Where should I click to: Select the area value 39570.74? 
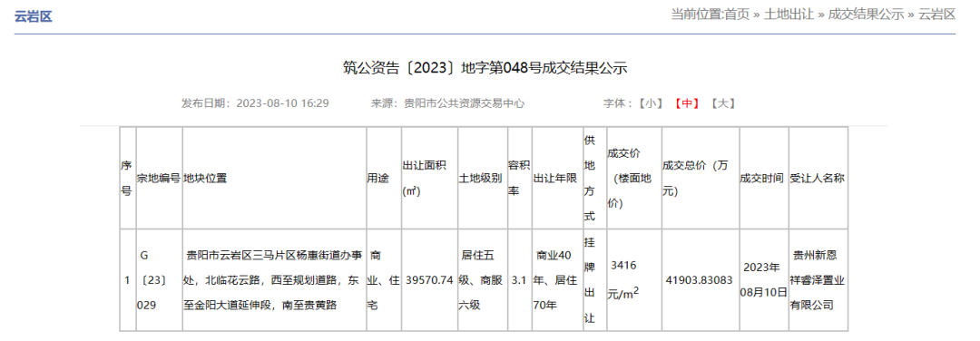tap(428, 280)
